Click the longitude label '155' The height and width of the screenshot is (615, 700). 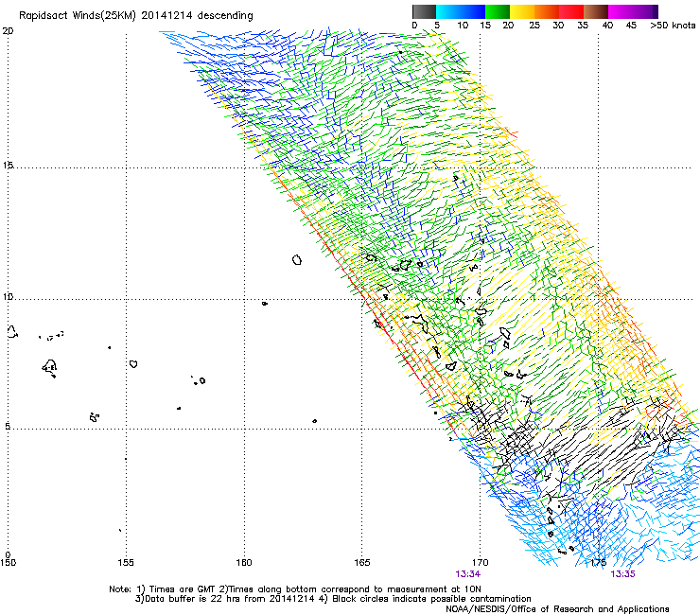tap(126, 562)
